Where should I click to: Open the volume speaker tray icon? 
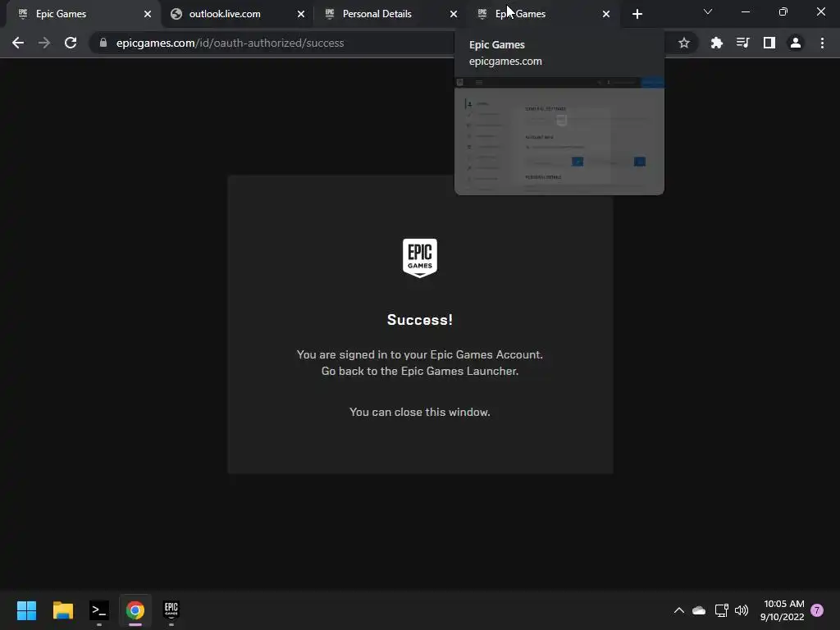point(742,610)
